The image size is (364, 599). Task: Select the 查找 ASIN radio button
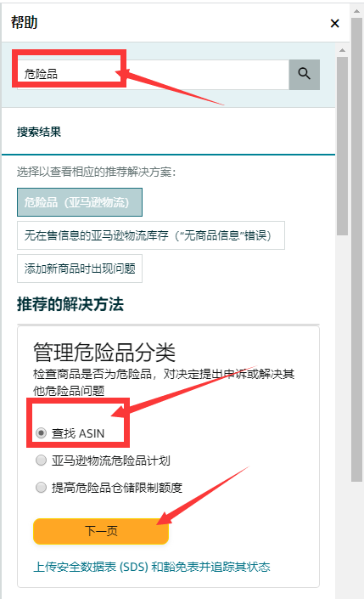click(42, 432)
